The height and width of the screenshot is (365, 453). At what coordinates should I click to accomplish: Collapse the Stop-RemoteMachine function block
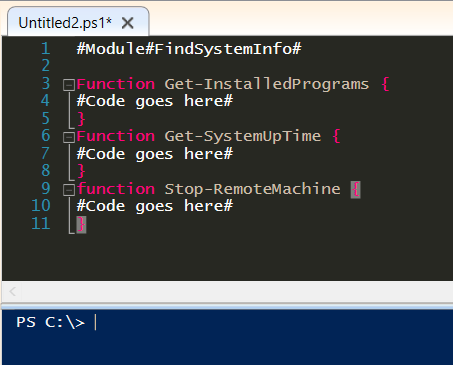pyautogui.click(x=69, y=190)
